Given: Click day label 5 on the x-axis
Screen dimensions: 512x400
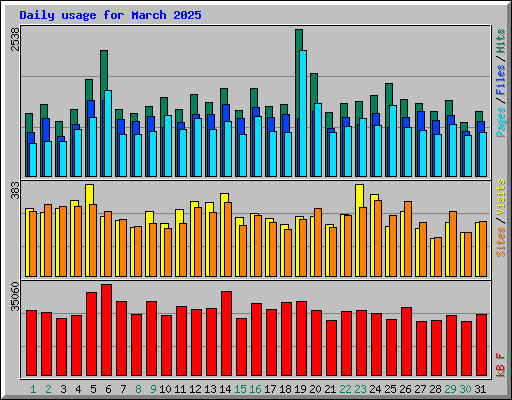Looking at the screenshot, I should point(93,389).
